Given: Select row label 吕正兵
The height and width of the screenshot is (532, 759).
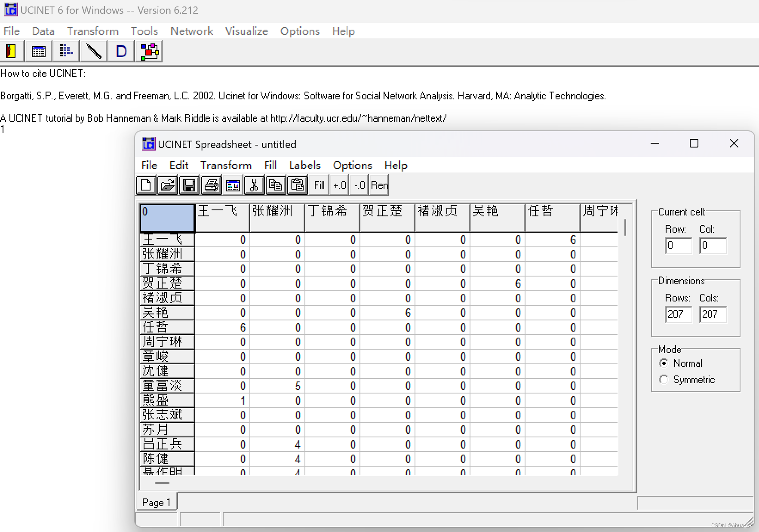Looking at the screenshot, I should coord(167,444).
